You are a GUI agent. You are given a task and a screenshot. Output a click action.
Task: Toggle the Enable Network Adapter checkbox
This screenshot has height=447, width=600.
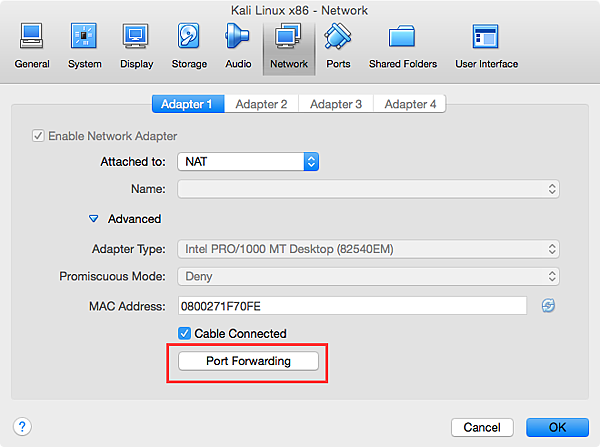(x=38, y=136)
